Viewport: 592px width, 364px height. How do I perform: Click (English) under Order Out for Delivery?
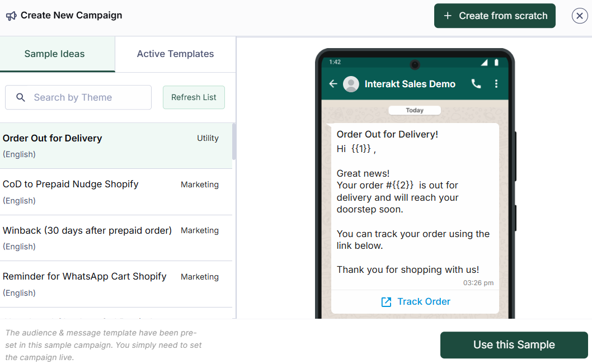pos(19,154)
